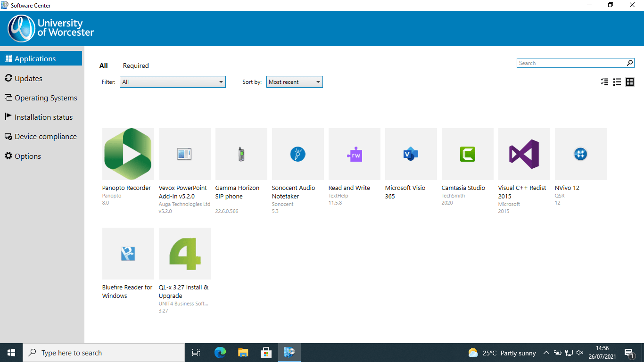Click the application Search field
The width and height of the screenshot is (644, 362).
(x=576, y=63)
